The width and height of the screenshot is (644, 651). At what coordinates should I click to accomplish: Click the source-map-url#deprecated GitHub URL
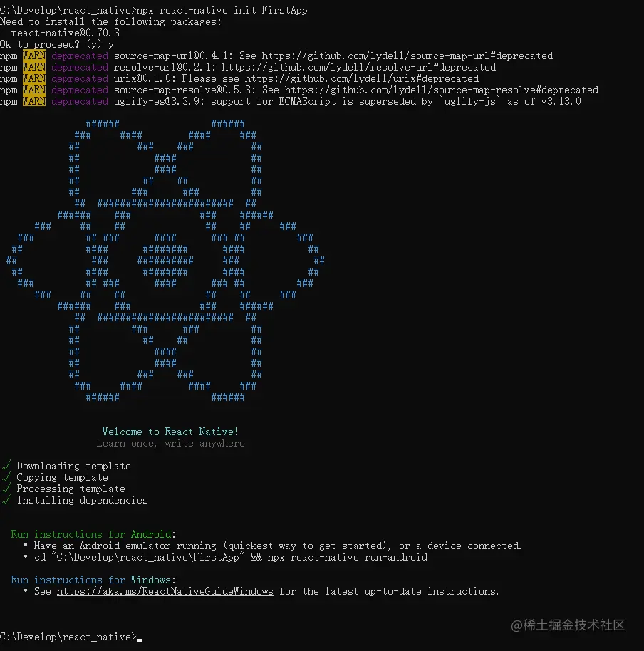407,56
